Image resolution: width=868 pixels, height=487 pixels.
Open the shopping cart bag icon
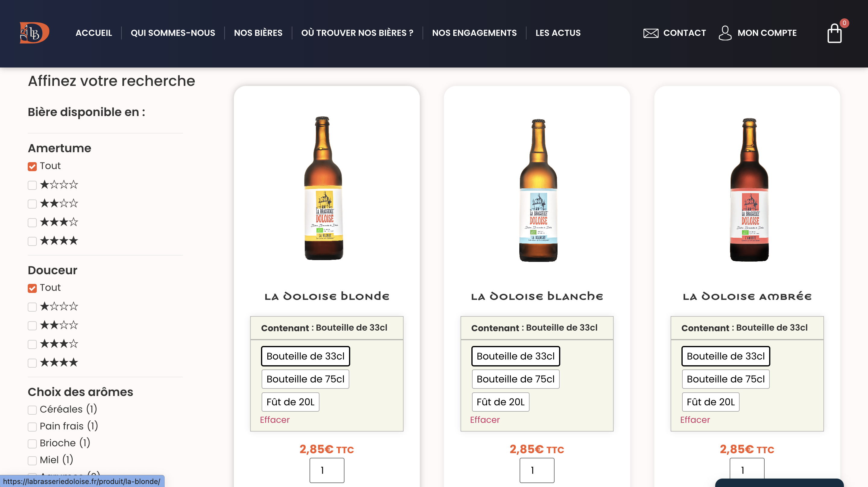[x=834, y=33]
